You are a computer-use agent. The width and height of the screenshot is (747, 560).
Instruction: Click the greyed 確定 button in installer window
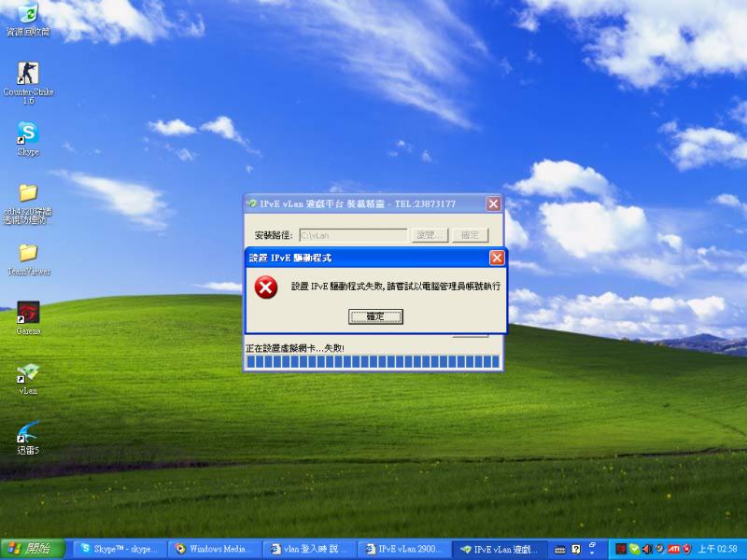coord(471,235)
